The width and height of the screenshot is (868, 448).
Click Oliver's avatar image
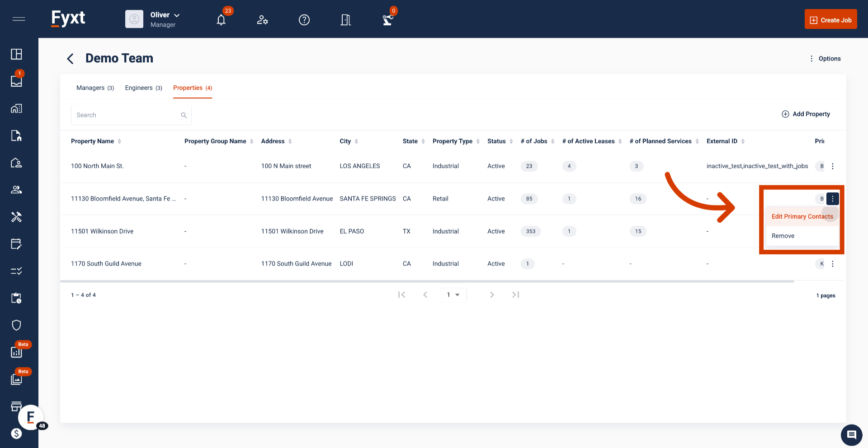click(x=134, y=19)
